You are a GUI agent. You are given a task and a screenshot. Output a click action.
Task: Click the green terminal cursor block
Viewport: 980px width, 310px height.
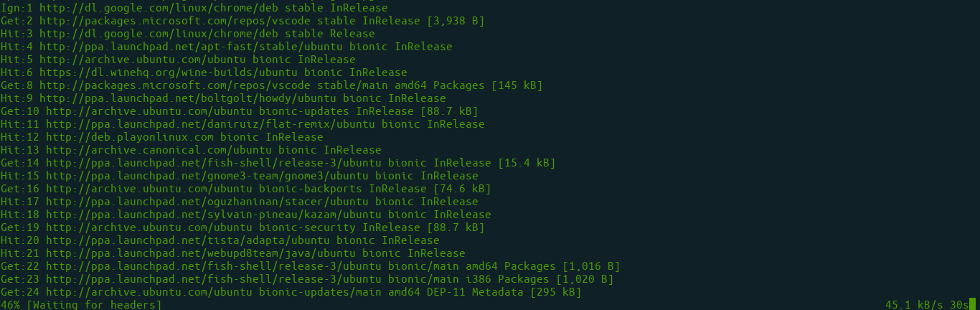(973, 305)
